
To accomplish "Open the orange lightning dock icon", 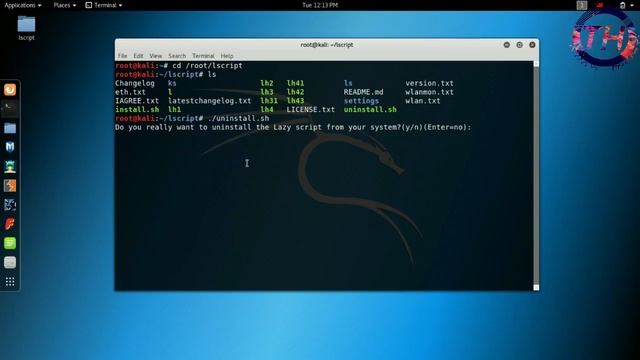I will pos(10,185).
